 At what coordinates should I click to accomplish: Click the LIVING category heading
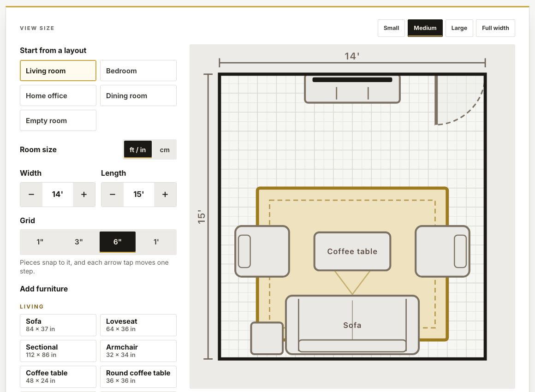click(x=32, y=306)
